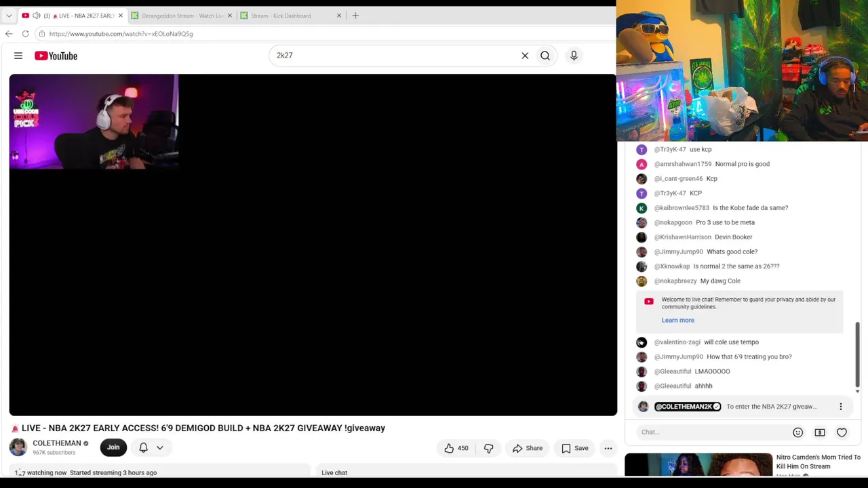This screenshot has width=868, height=488.
Task: Go to YouTube home via the logo
Action: coord(56,56)
